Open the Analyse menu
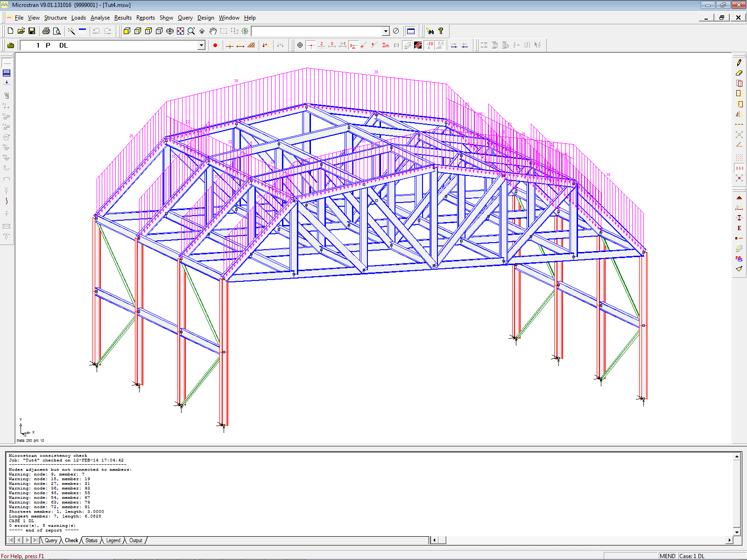This screenshot has height=560, width=747. pyautogui.click(x=100, y=18)
